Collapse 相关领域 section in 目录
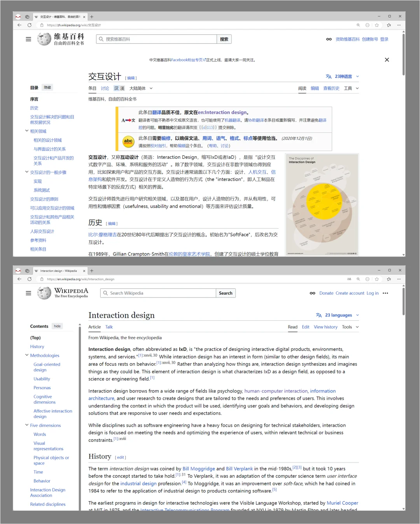 (x=27, y=131)
